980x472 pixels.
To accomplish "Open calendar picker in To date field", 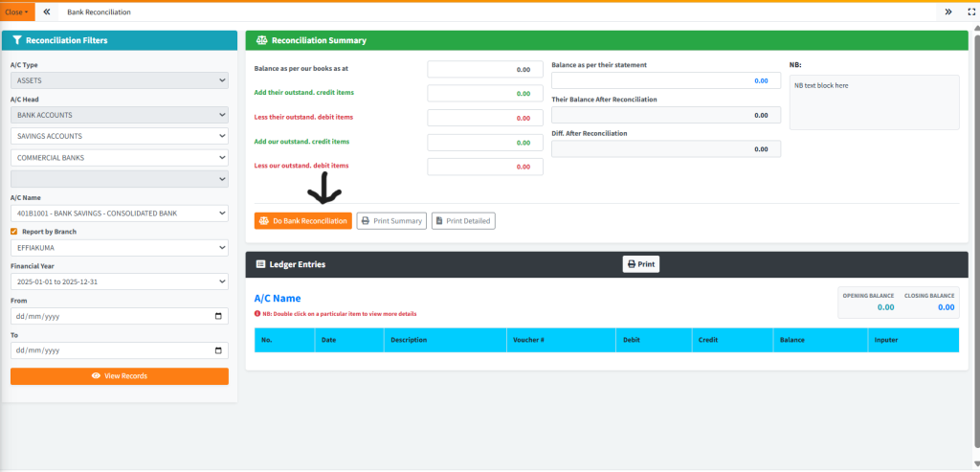I will click(x=218, y=350).
